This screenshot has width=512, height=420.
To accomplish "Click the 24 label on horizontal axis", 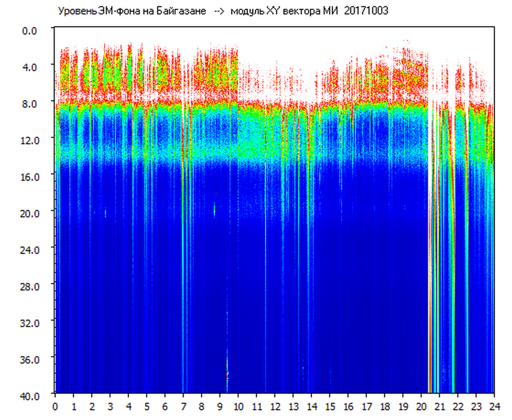I will click(494, 406).
